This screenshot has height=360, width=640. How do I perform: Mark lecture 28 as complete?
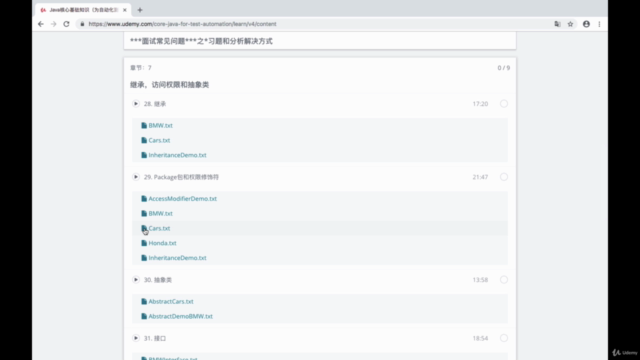click(504, 104)
